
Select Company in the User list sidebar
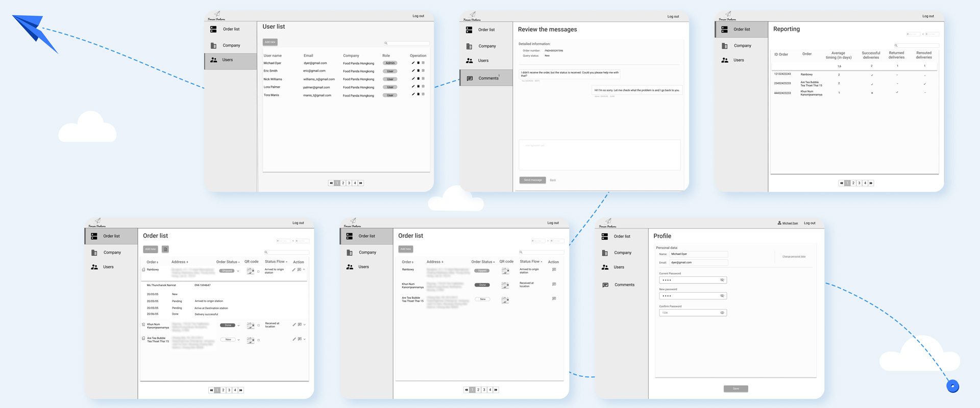[231, 45]
